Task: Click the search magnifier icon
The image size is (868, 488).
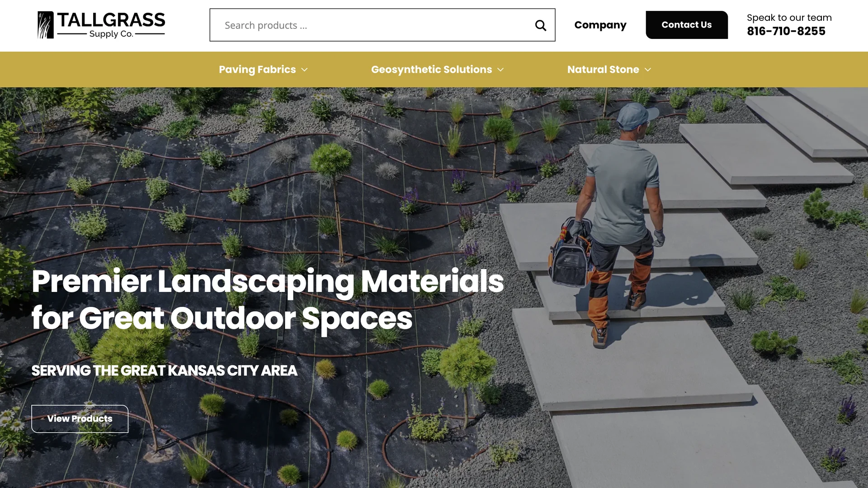Action: [541, 25]
